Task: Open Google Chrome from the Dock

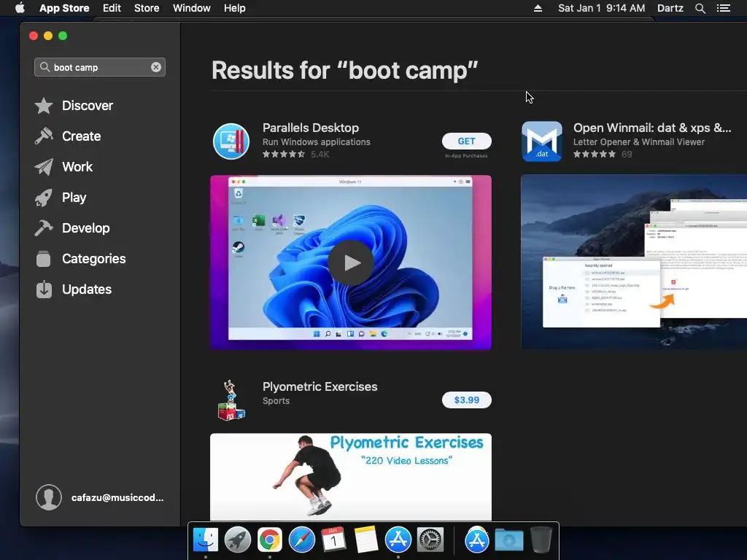Action: (270, 540)
